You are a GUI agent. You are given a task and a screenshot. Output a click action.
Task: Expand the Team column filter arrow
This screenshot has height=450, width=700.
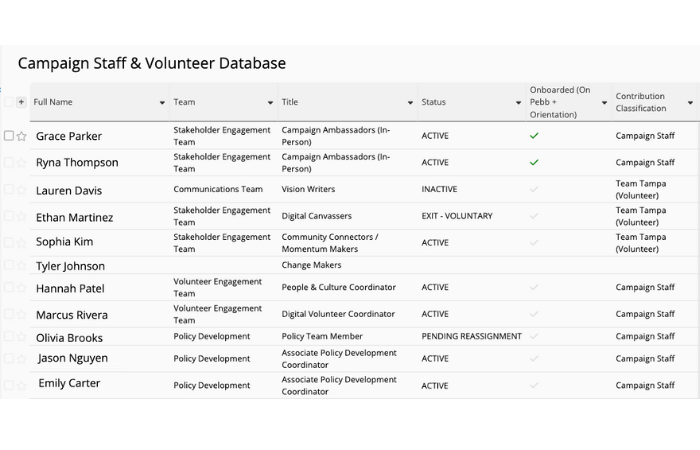[x=270, y=103]
